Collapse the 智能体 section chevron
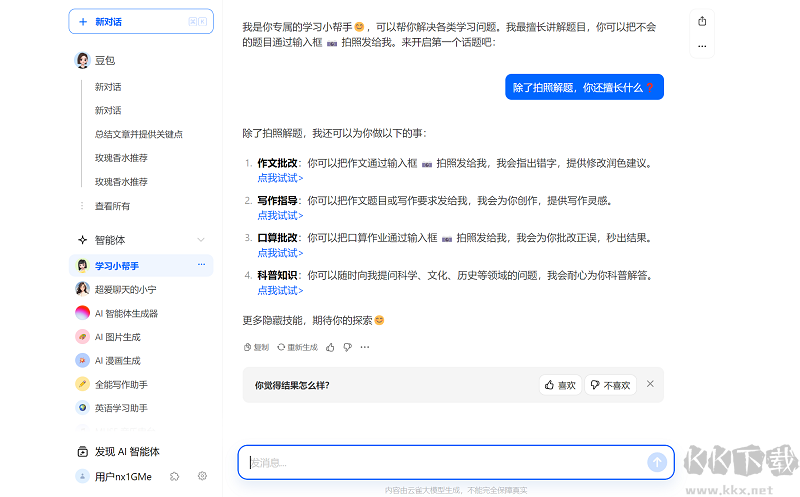800x497 pixels. (201, 240)
